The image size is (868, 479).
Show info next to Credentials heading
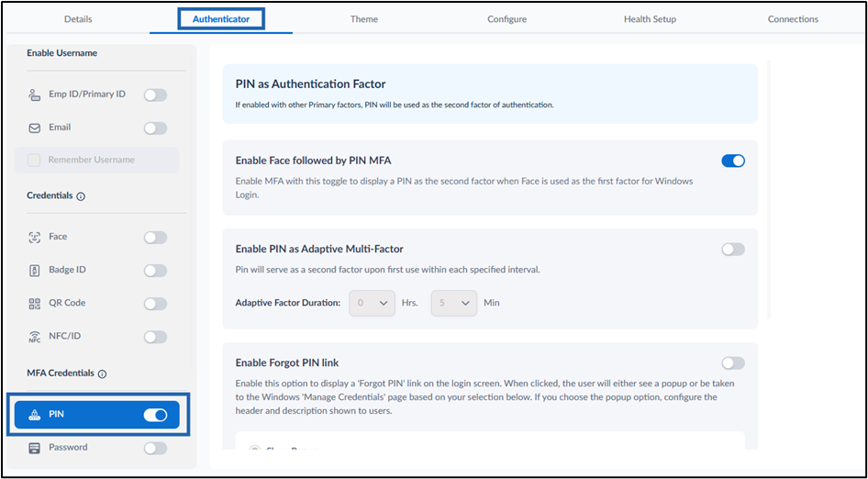81,196
